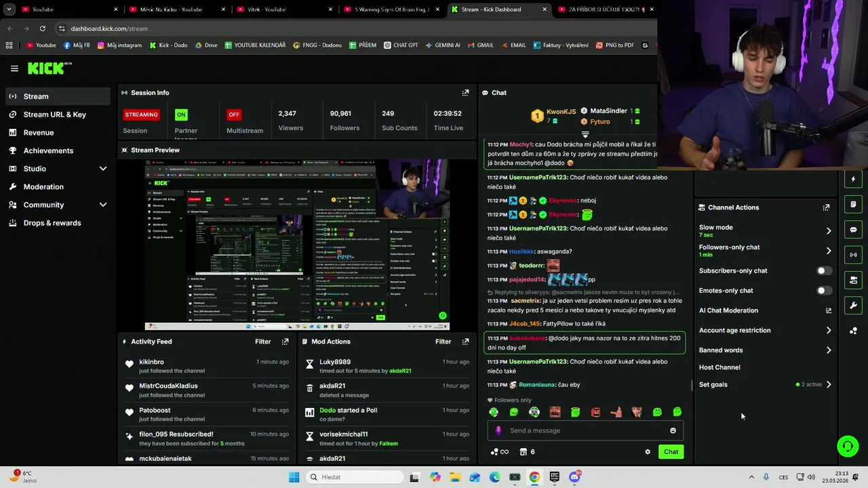The image size is (868, 488).
Task: Open the Chrome bookmarks apps grid icon
Action: point(9,45)
